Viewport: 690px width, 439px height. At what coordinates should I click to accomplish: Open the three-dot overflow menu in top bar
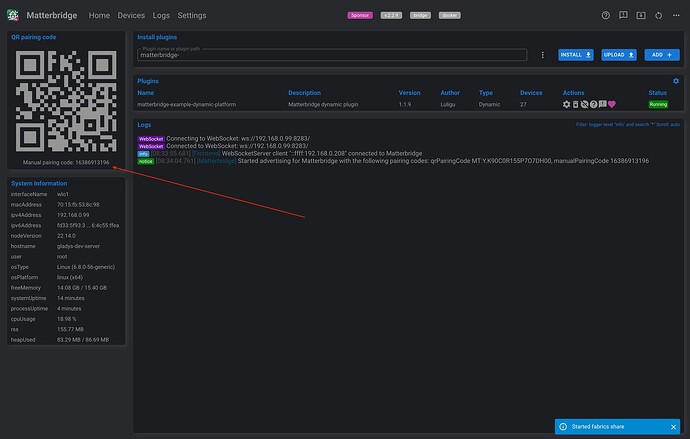pos(676,15)
